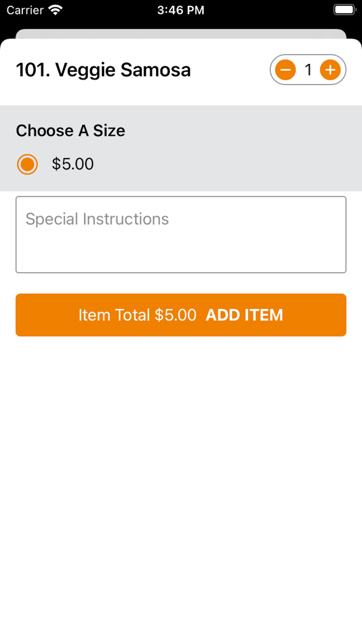The height and width of the screenshot is (644, 362).
Task: Tap the Carrier label in status bar
Action: click(x=25, y=10)
